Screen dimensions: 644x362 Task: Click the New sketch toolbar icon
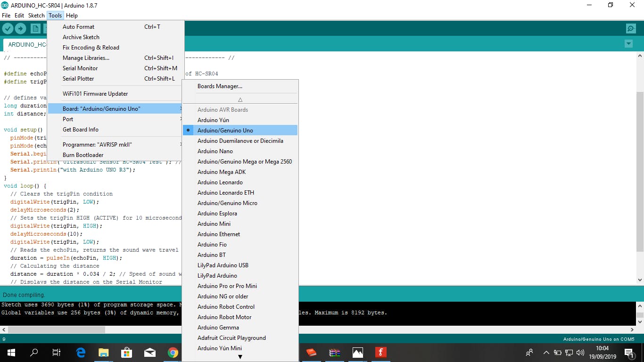coord(35,29)
